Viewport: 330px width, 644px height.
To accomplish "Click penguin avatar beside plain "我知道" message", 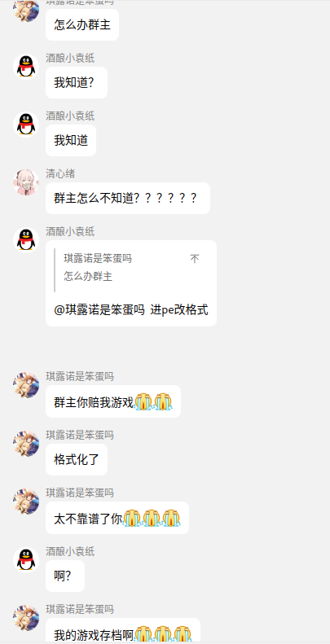I will [26, 125].
